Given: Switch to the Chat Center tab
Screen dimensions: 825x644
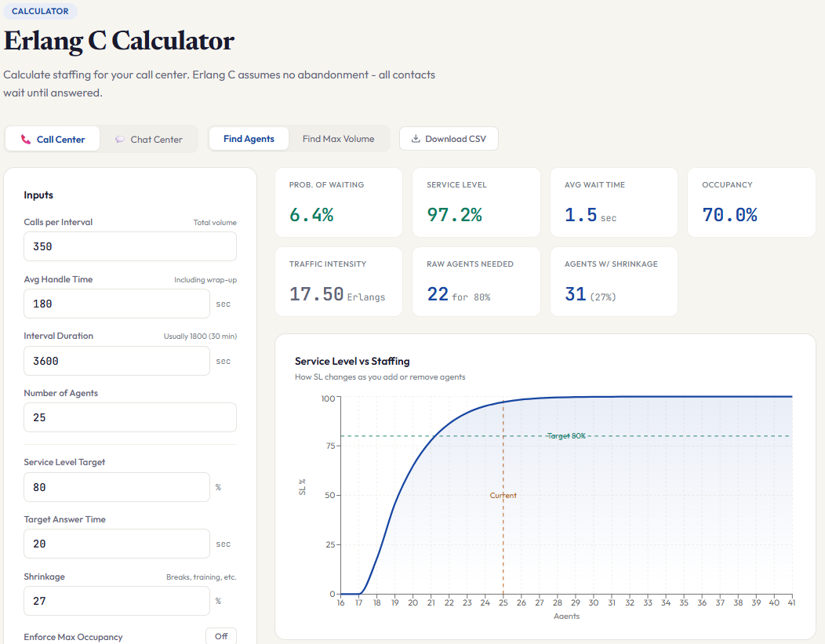Looking at the screenshot, I should coord(149,138).
